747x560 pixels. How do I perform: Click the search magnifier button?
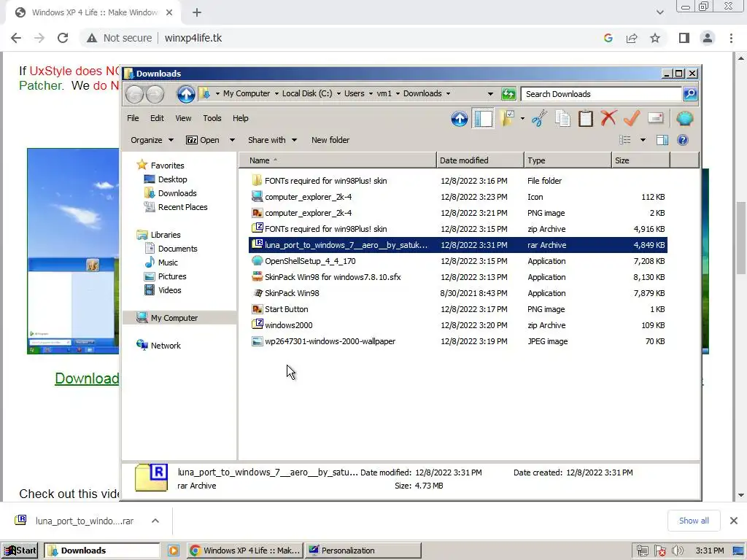(x=690, y=94)
